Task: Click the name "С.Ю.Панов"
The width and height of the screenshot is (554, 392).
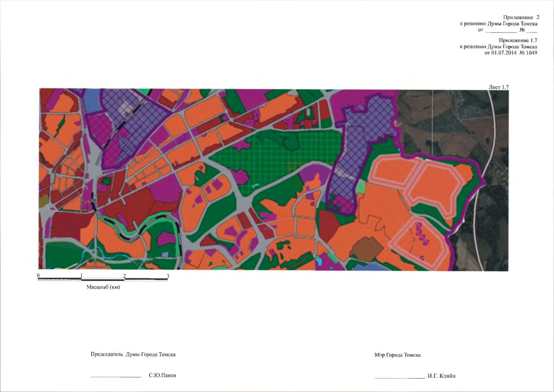Action: (162, 376)
